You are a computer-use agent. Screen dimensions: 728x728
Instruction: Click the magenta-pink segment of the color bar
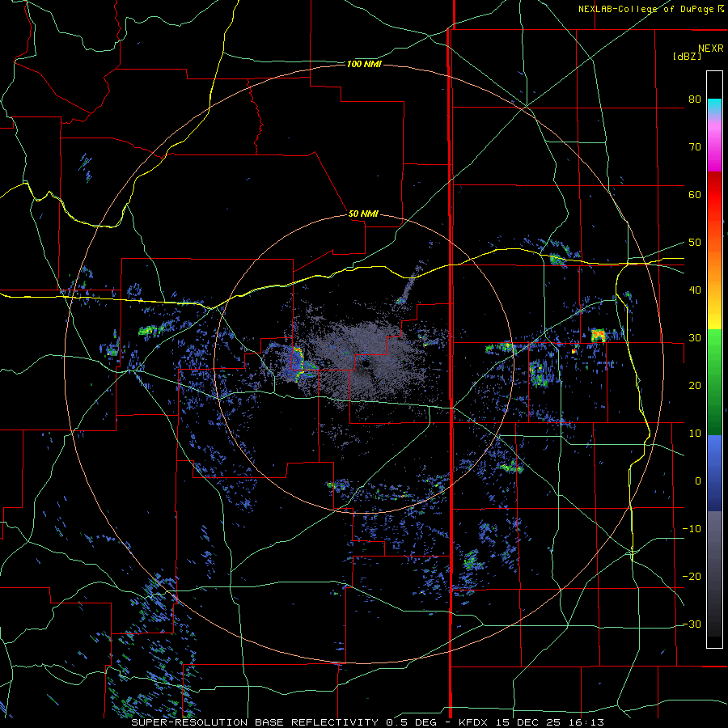pyautogui.click(x=714, y=144)
